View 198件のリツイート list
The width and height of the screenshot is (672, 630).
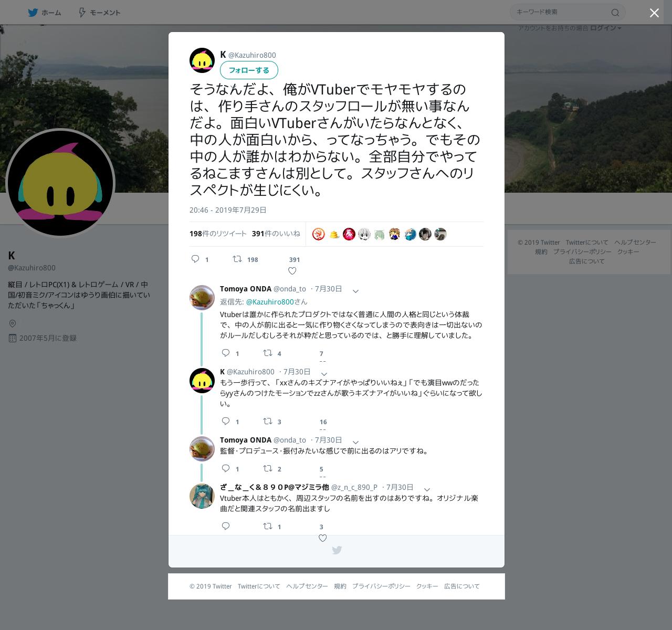click(218, 234)
